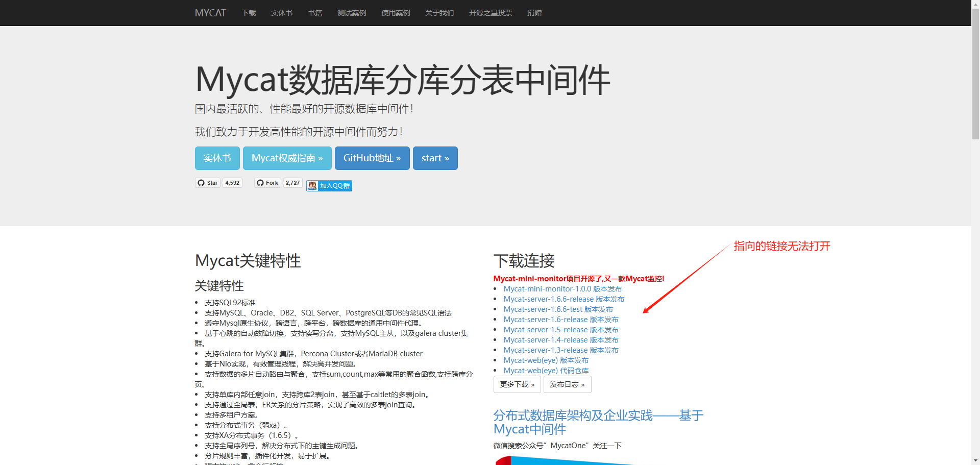Open Mycat-web(eye) 代码仓库 link

click(546, 371)
